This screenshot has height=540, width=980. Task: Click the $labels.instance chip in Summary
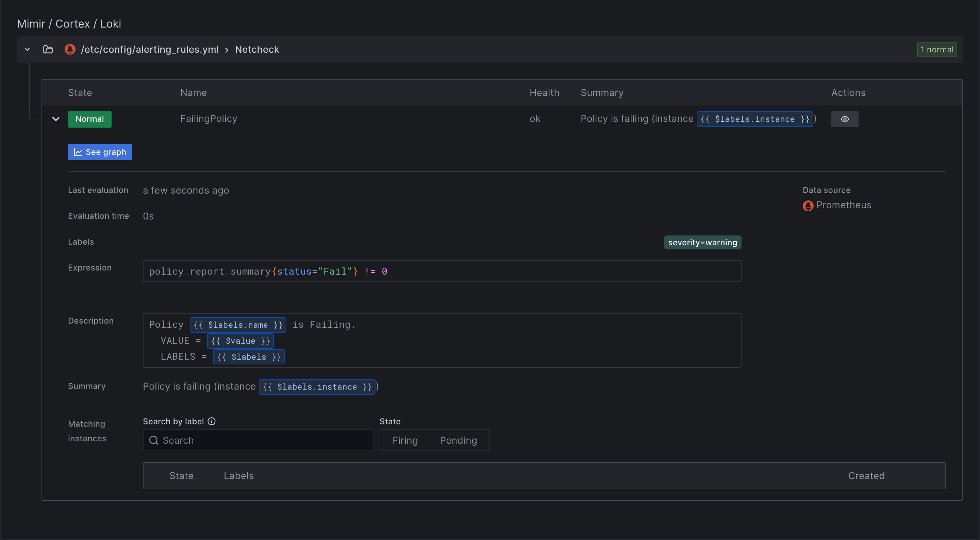[x=317, y=387]
